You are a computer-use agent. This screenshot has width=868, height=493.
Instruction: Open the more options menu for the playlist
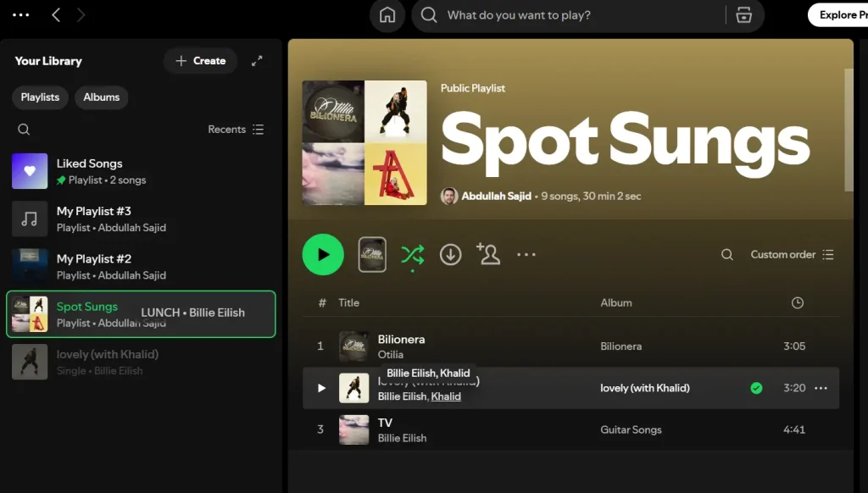point(526,254)
